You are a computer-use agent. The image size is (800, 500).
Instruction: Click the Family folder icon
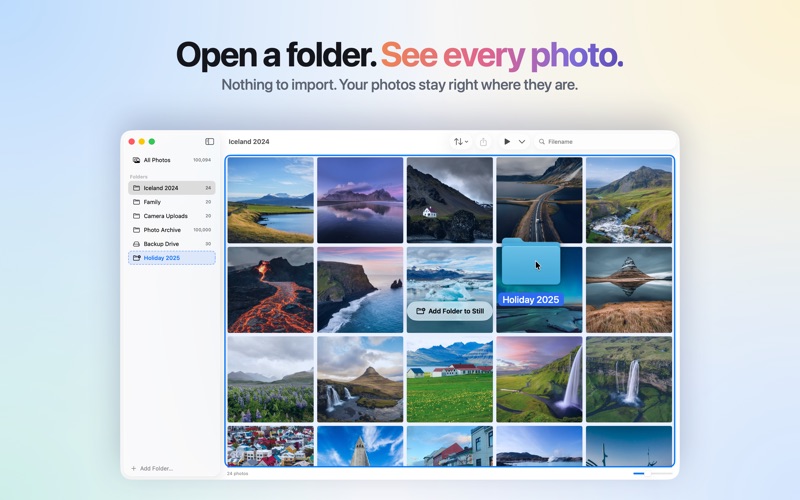click(x=136, y=202)
